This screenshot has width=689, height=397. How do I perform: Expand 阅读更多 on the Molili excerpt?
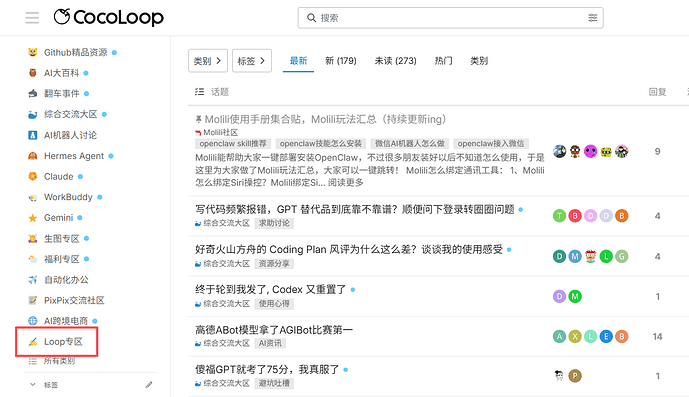pos(346,182)
